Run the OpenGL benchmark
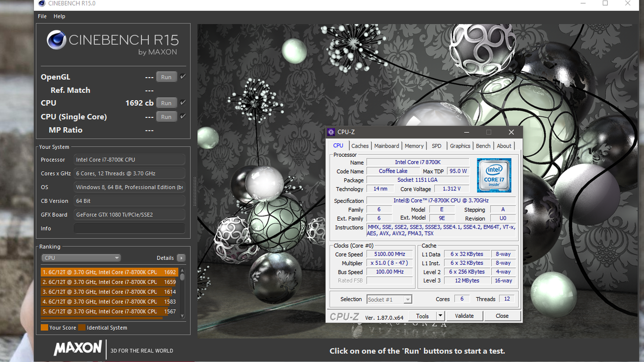644x362 pixels. click(167, 77)
